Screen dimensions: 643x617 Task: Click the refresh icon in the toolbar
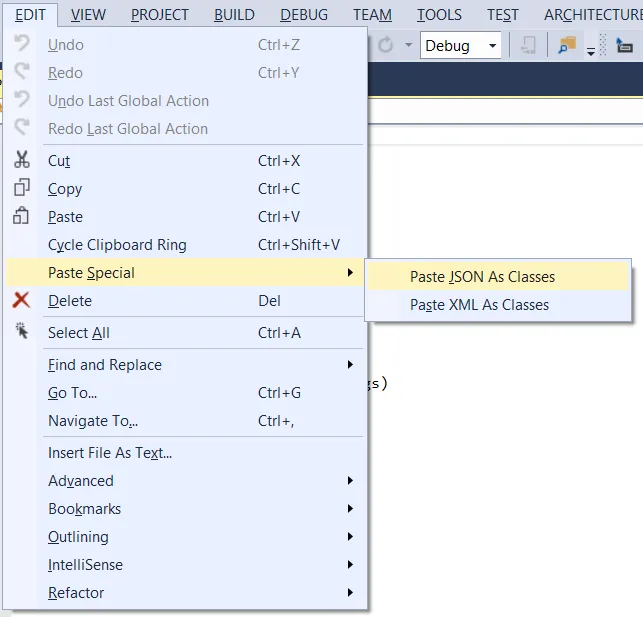[x=385, y=45]
